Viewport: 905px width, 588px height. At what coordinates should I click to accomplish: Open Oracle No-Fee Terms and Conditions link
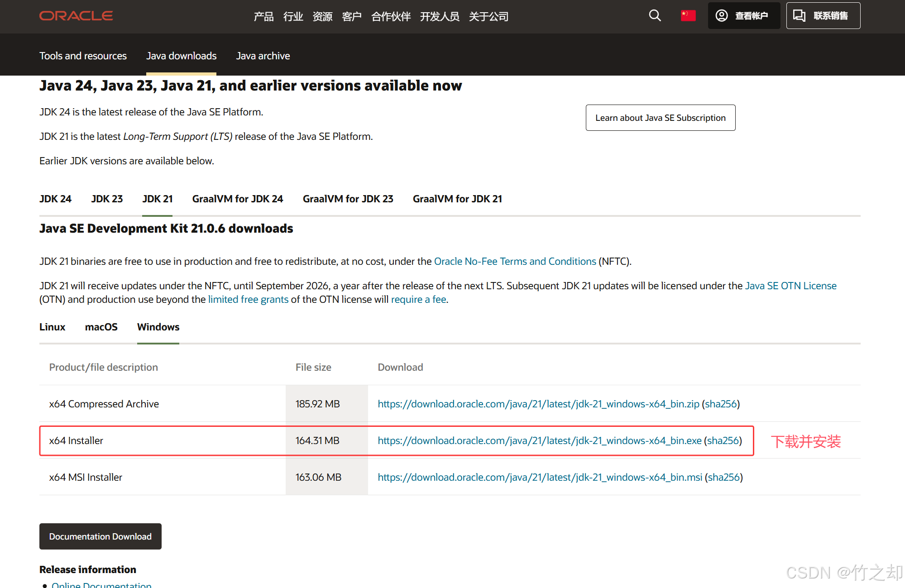click(515, 261)
